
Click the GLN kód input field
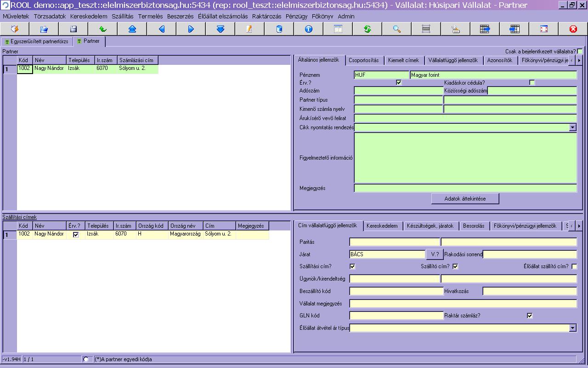tap(396, 316)
